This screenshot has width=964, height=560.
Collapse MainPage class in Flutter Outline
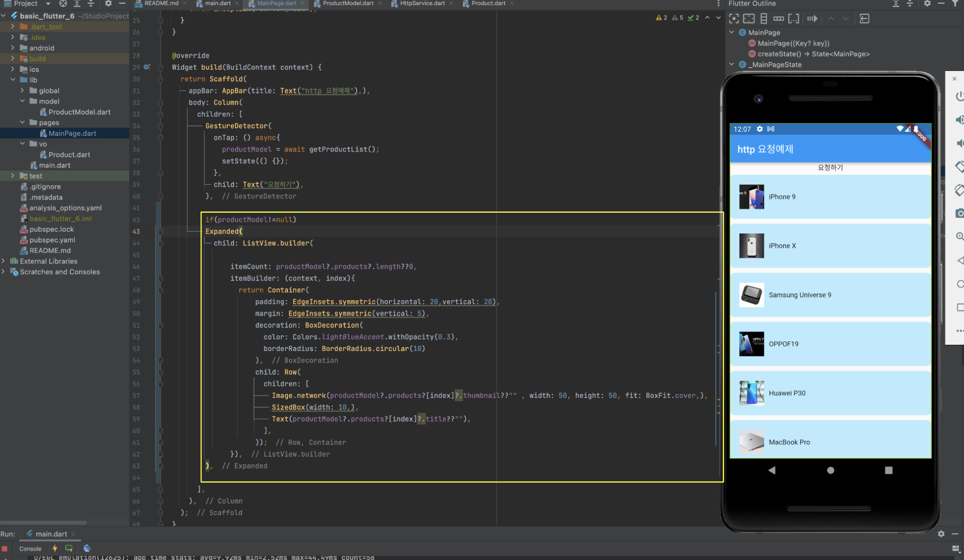[731, 32]
